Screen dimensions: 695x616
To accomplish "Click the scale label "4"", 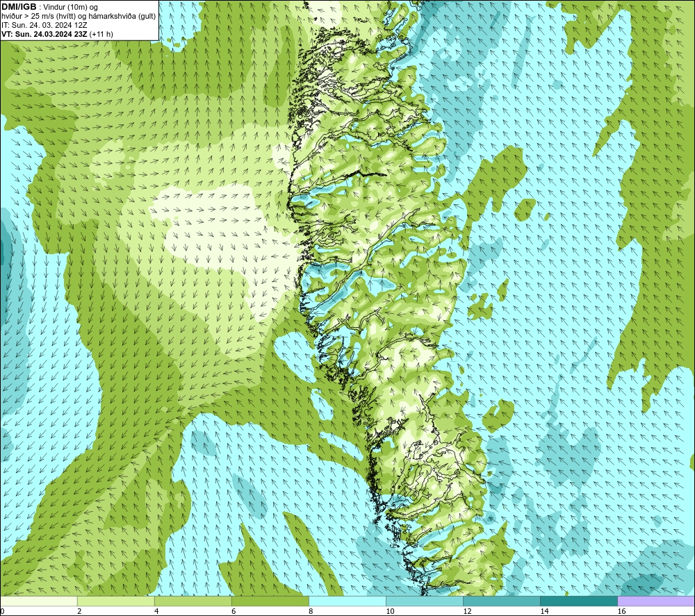I will point(156,612).
